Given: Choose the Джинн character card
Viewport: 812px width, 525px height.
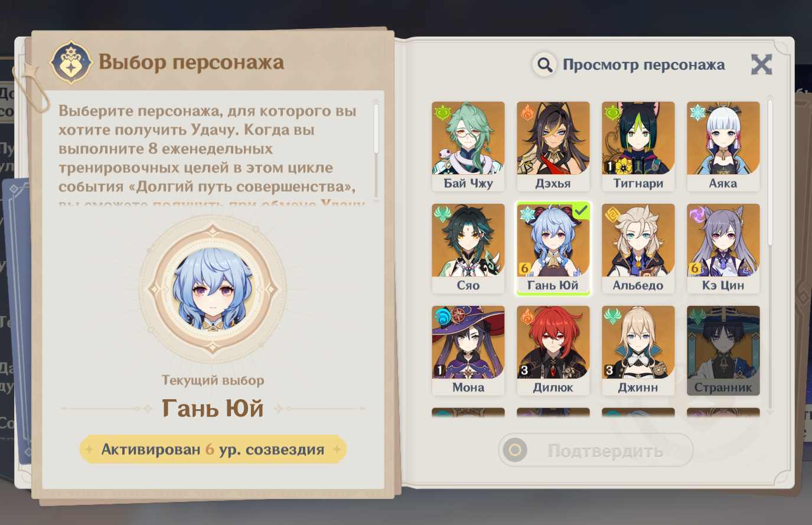Looking at the screenshot, I should coord(638,351).
